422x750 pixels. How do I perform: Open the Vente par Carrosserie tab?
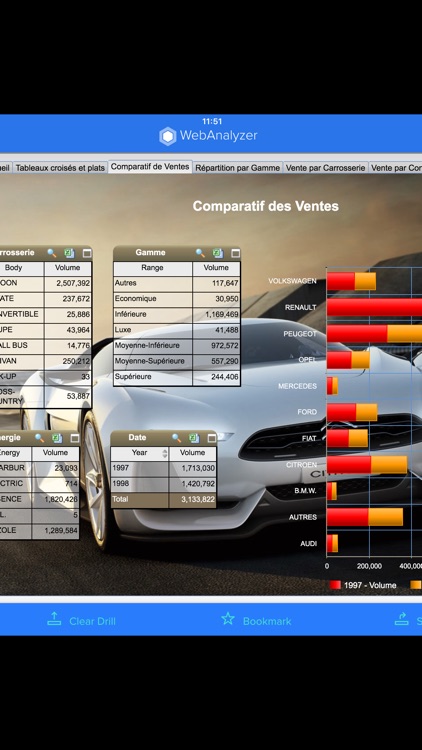click(326, 168)
